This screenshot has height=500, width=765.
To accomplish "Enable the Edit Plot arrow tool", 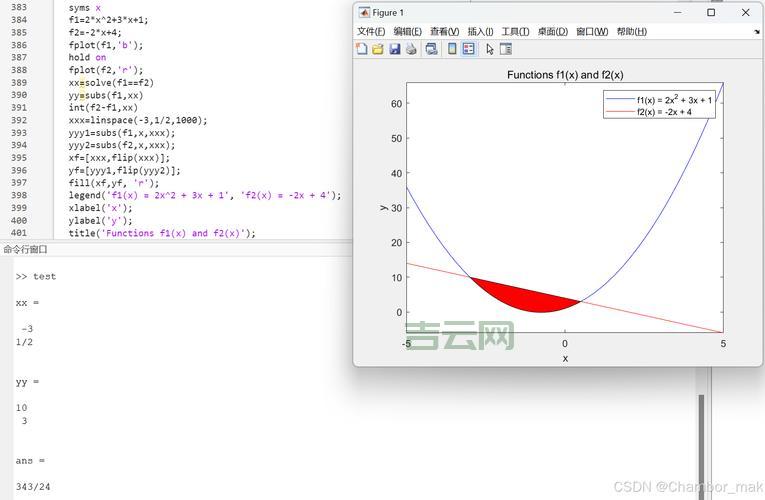I will click(489, 49).
